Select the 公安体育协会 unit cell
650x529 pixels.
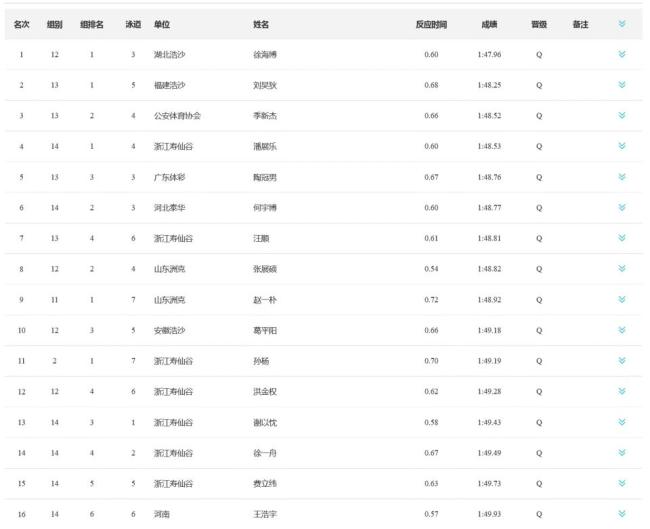pyautogui.click(x=177, y=116)
